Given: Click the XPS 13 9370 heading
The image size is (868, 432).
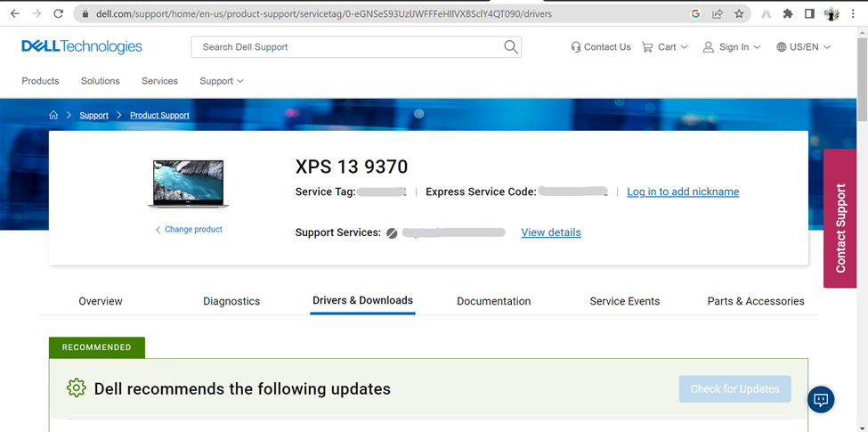Looking at the screenshot, I should coord(352,167).
